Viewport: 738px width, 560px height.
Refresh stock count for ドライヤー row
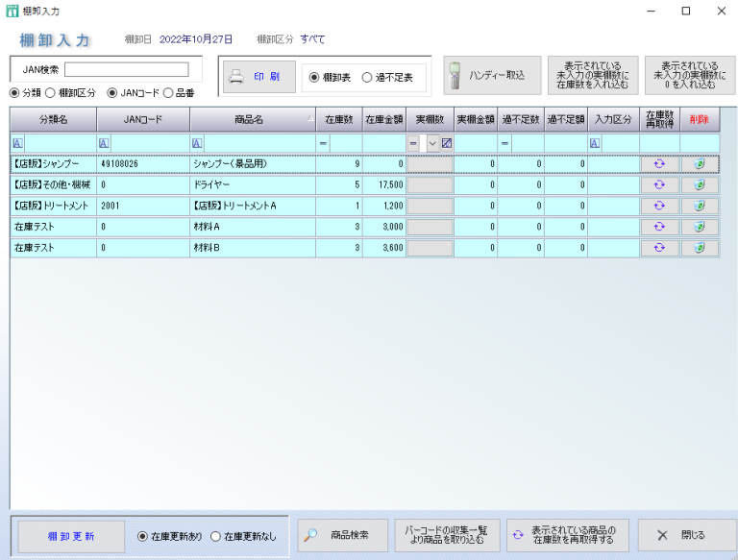pyautogui.click(x=659, y=185)
